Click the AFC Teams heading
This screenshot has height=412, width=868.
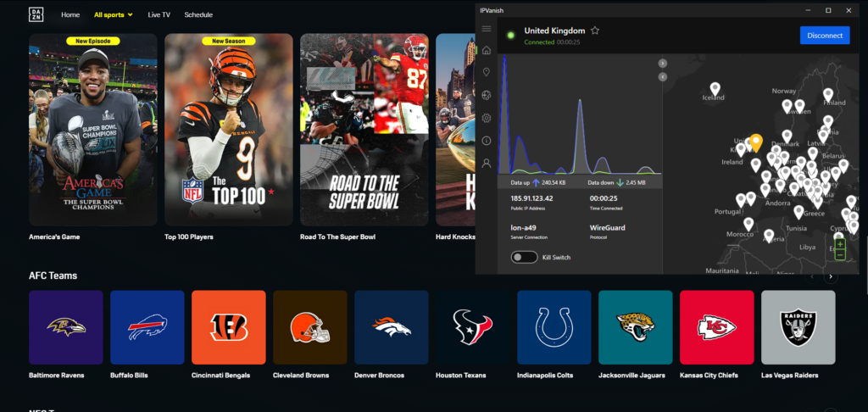53,276
